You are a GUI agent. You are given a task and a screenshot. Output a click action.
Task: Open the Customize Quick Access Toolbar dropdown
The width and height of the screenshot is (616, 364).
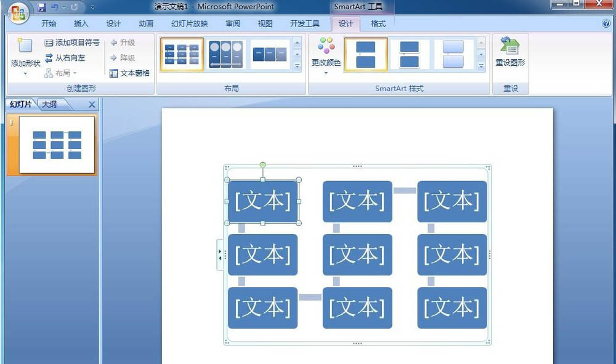(x=92, y=7)
